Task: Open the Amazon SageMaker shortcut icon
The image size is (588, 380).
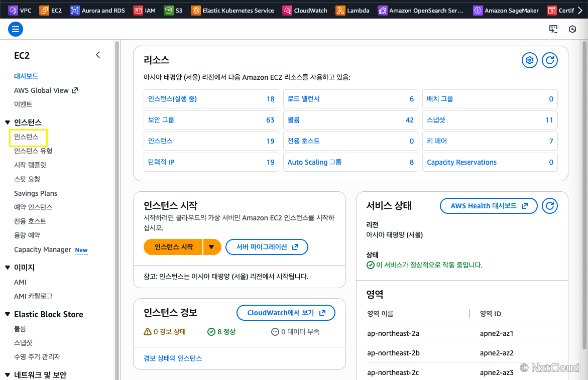Action: click(478, 11)
